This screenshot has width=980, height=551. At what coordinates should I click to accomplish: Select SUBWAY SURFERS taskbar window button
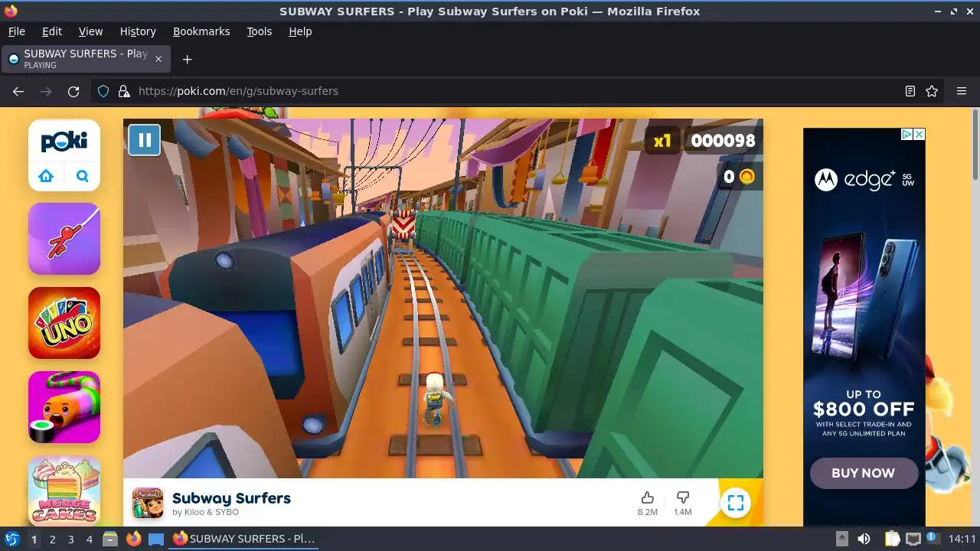coord(243,539)
